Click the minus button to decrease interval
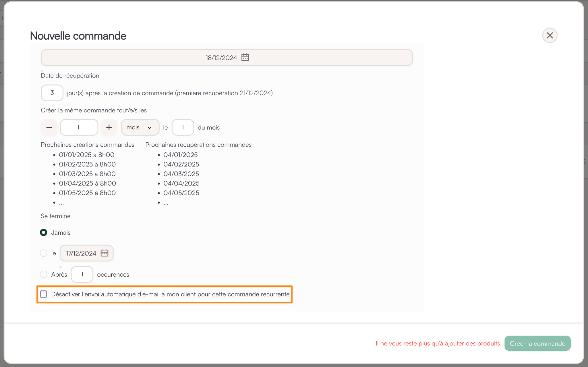The width and height of the screenshot is (588, 367). (49, 127)
